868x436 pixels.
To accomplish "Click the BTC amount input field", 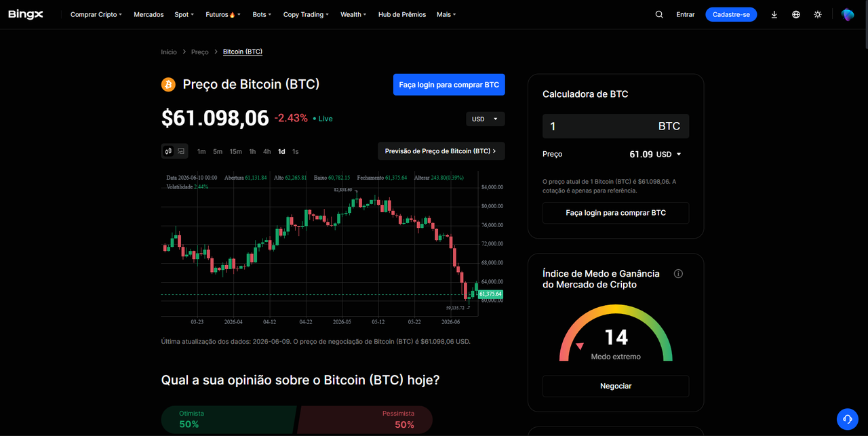I will (616, 126).
